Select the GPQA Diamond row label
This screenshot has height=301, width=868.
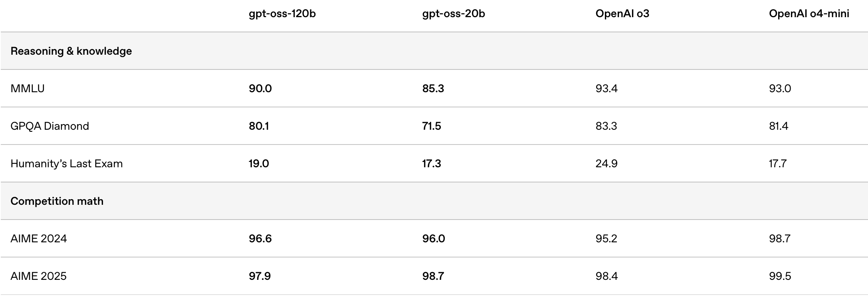click(x=50, y=126)
